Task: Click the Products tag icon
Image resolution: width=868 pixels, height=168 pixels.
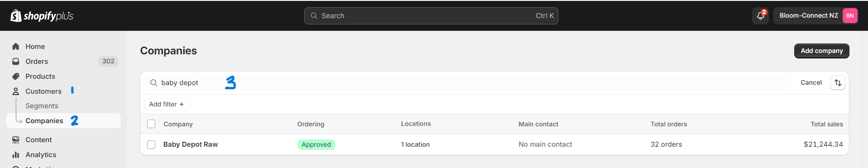Action: 16,77
